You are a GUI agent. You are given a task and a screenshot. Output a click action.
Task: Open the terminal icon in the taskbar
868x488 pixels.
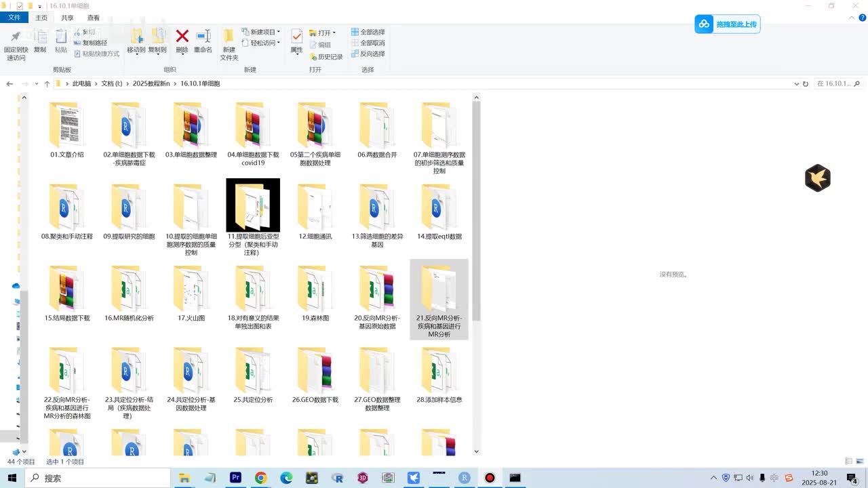click(x=515, y=478)
